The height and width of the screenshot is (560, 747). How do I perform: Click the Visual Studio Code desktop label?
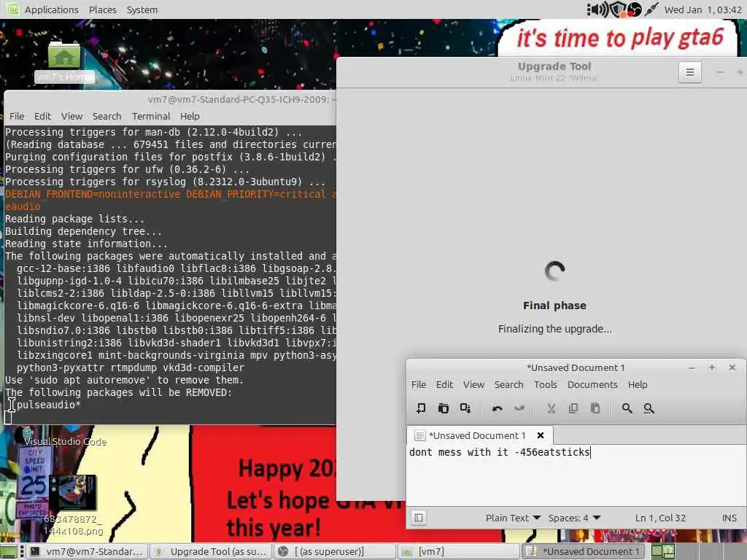[65, 441]
